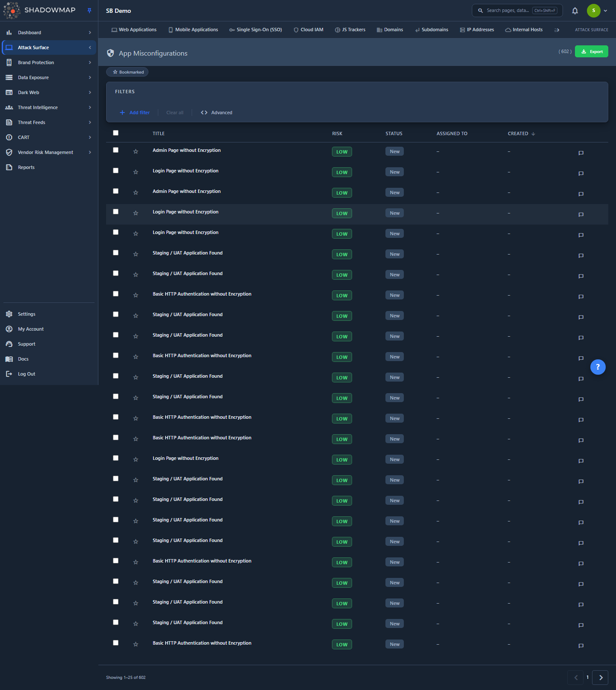Bookmark star for first Admin Page row
This screenshot has width=616, height=690.
click(x=136, y=151)
